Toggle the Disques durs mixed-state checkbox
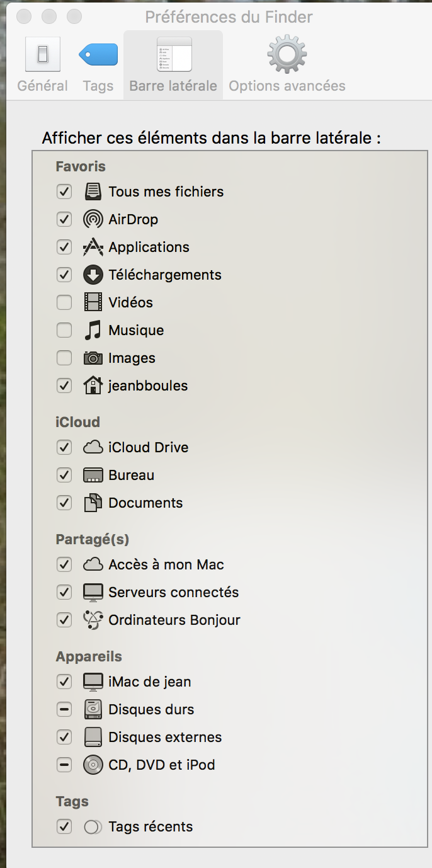 coord(64,709)
